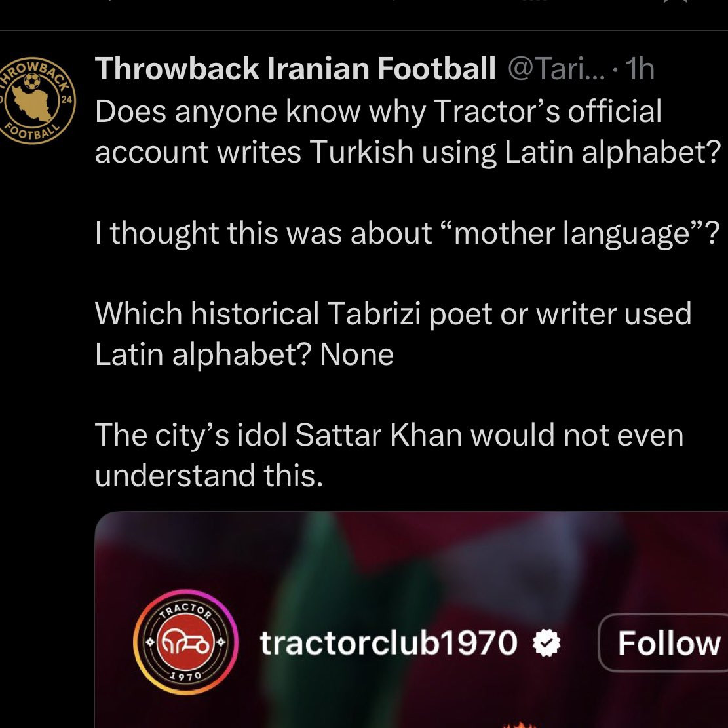Click the soccer ball in Throwback logo
This screenshot has height=728, width=728.
pos(31,83)
